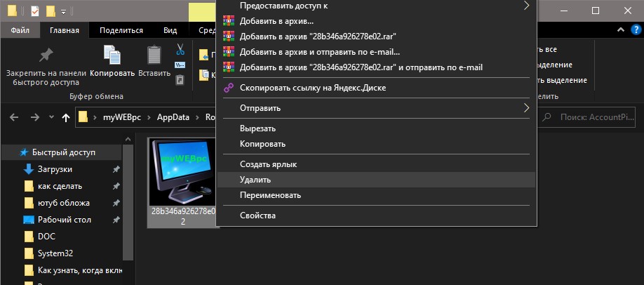Choose Добавить в архив и отправить по e-mail...
This screenshot has height=285, width=644.
click(x=376, y=52)
